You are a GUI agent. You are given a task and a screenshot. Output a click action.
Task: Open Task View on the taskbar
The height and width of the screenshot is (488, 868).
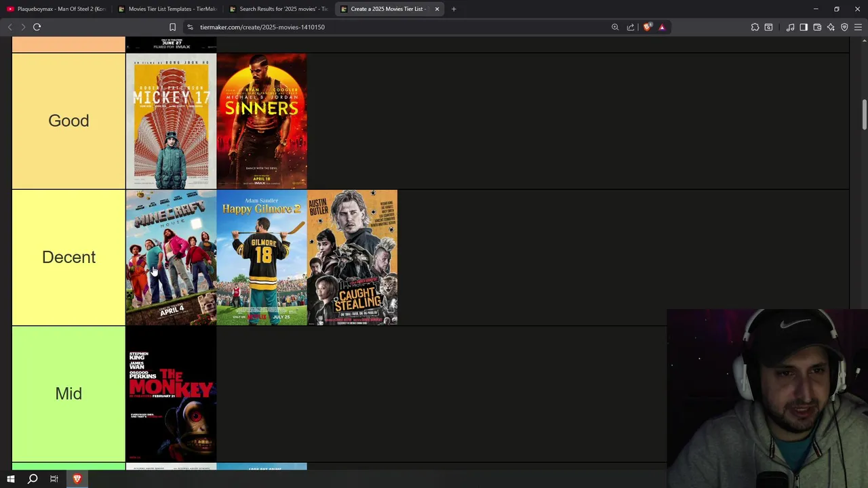coord(54,479)
